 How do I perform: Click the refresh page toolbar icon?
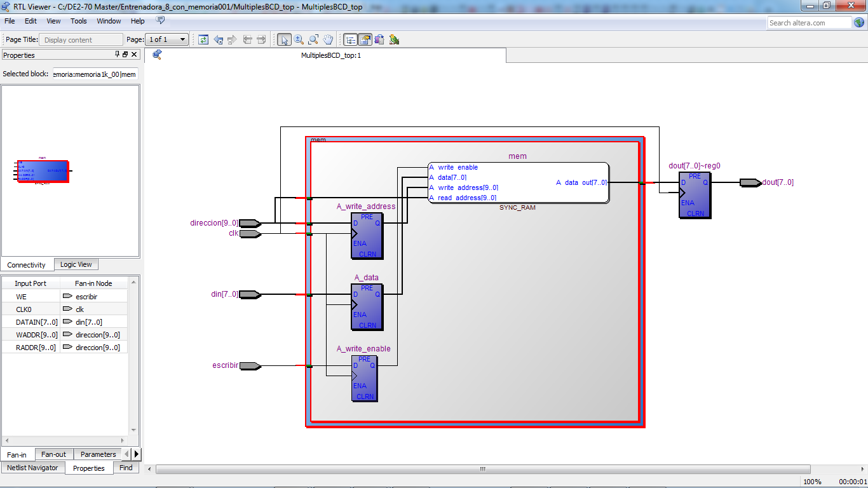tap(203, 39)
